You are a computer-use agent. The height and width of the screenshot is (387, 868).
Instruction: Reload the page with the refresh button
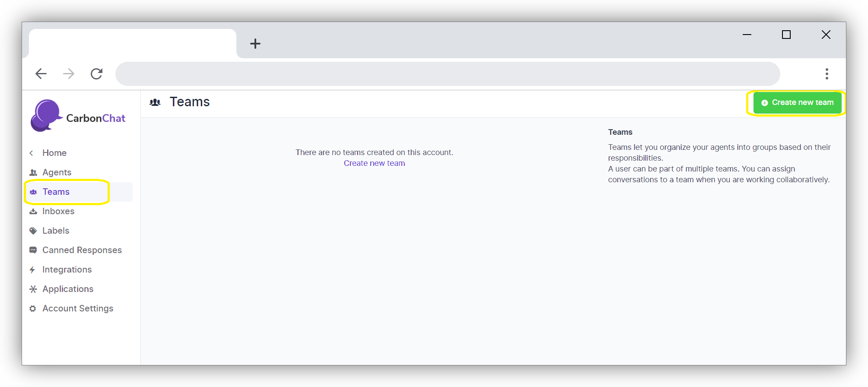pyautogui.click(x=96, y=74)
